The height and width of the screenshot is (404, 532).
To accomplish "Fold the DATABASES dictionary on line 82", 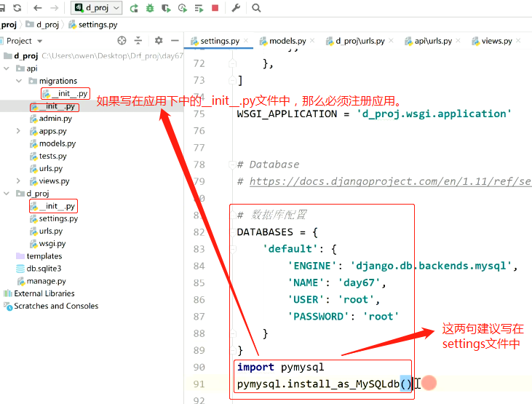I will pos(233,232).
